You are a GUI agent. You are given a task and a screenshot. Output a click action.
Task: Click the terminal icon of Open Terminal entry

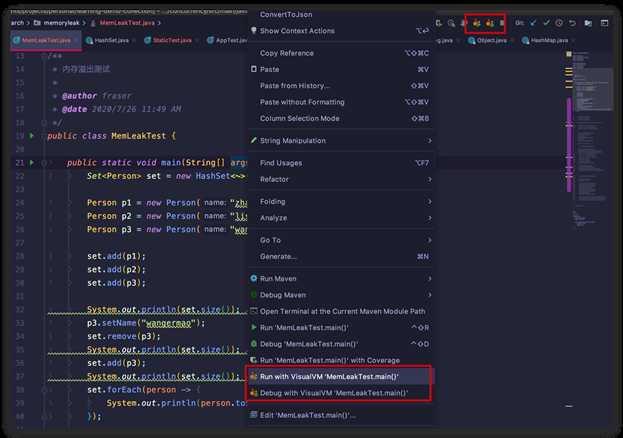click(253, 311)
